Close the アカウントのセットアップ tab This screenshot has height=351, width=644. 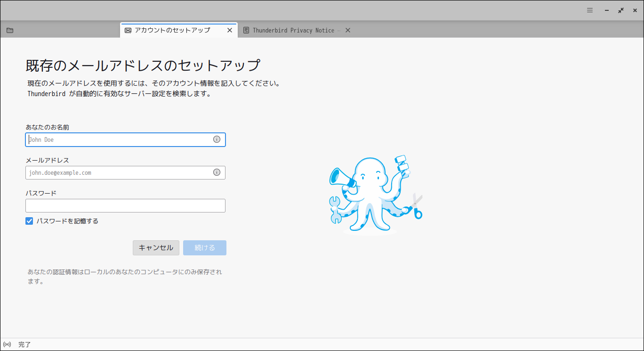click(230, 30)
